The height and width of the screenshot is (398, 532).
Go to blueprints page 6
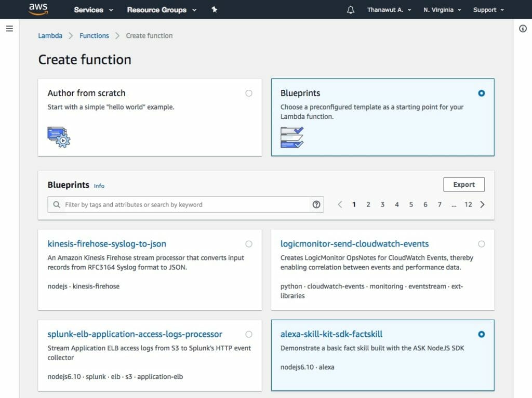(x=425, y=204)
